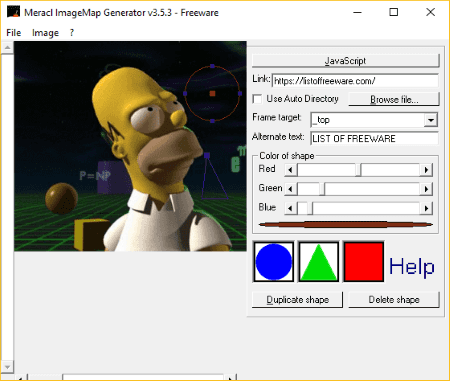Click the bottom handle of the circle shape

[212, 121]
